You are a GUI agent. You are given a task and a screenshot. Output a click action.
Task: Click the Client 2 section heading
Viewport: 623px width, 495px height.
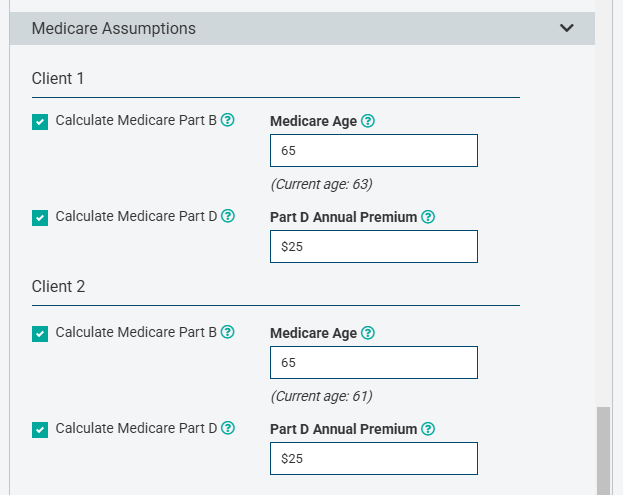58,286
